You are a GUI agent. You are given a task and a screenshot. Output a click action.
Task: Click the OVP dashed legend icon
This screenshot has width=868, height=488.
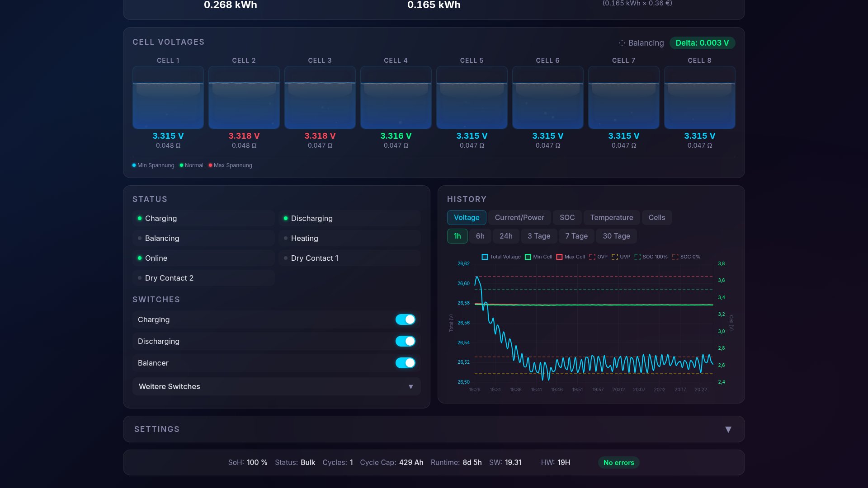pos(593,257)
